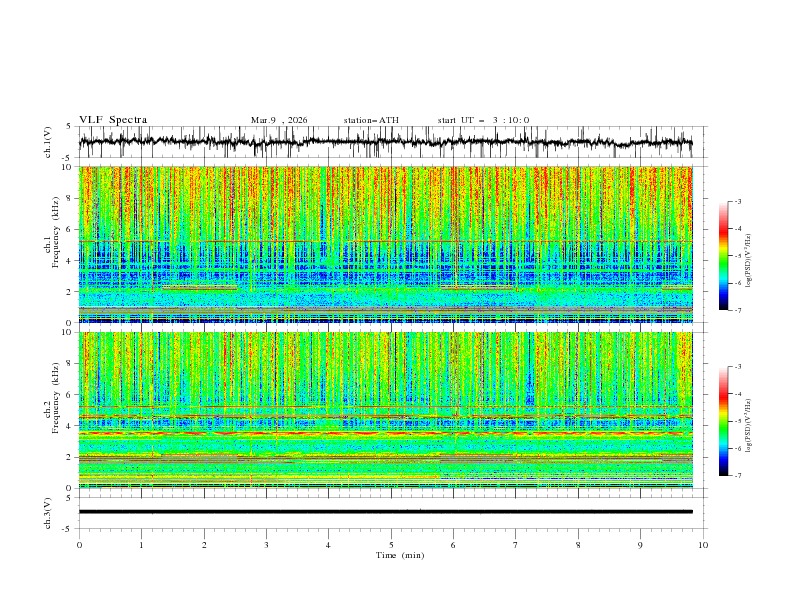Click the 'Time (min)' axis label

pyautogui.click(x=400, y=555)
